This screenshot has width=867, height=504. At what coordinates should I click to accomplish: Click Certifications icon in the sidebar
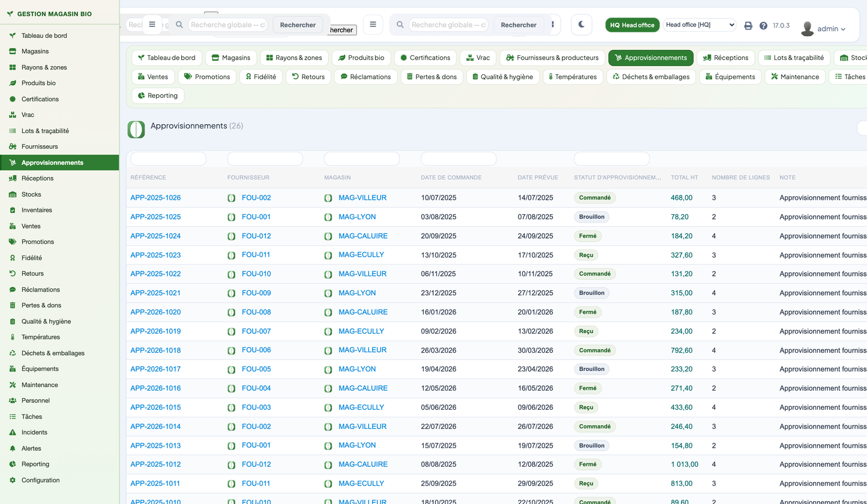point(13,99)
